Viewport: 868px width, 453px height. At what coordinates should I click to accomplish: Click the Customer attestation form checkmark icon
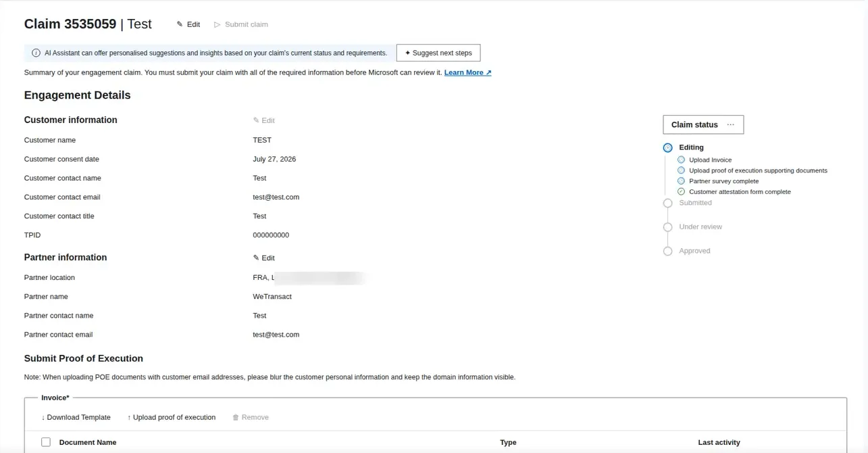click(681, 192)
